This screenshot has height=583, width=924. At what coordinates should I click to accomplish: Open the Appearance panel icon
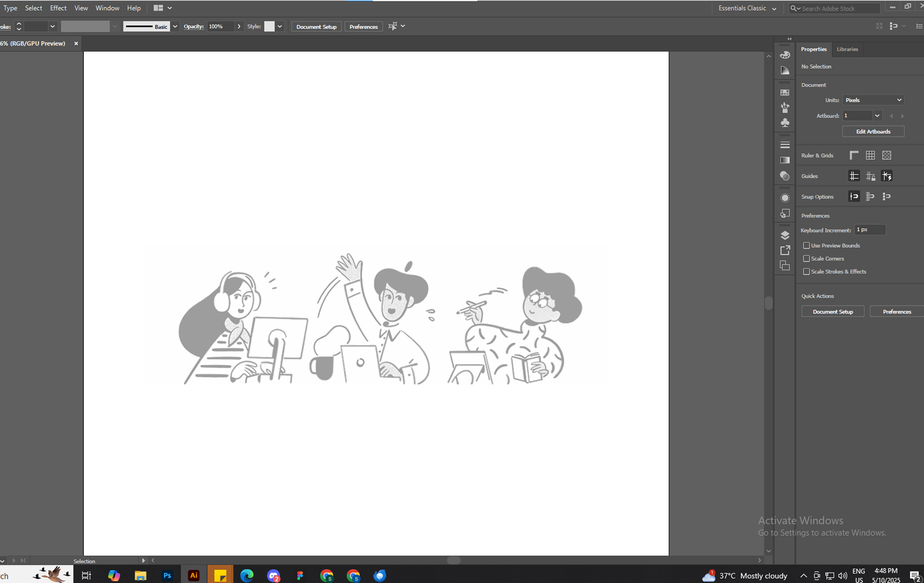[785, 198]
